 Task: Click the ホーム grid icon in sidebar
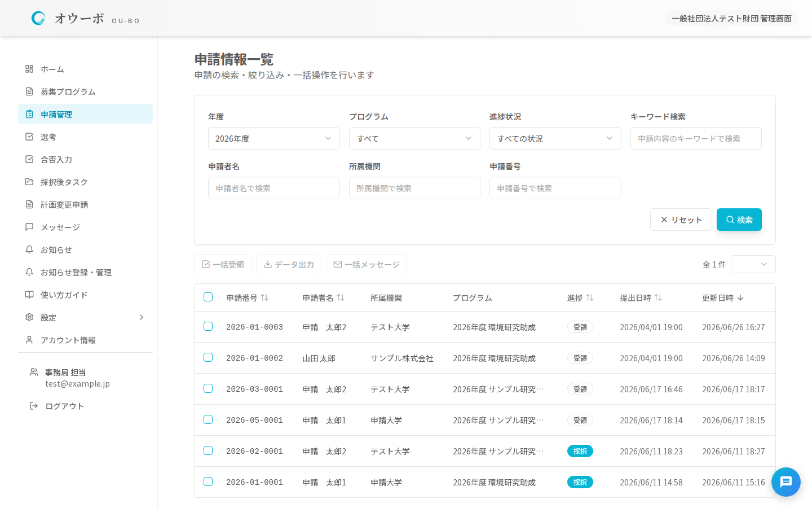click(x=29, y=69)
